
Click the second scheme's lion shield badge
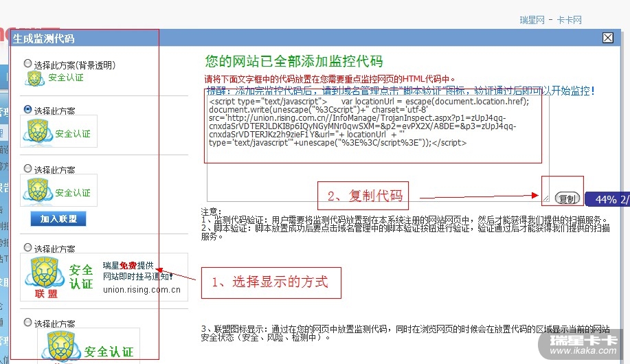point(37,132)
